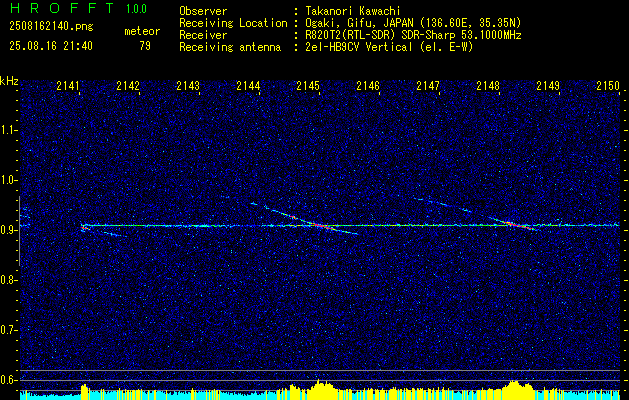Click time marker 2147
This screenshot has height=400, width=629.
point(428,85)
